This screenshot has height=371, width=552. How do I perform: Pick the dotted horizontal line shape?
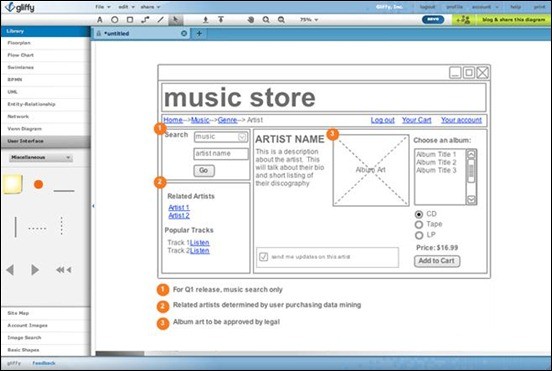pyautogui.click(x=37, y=228)
